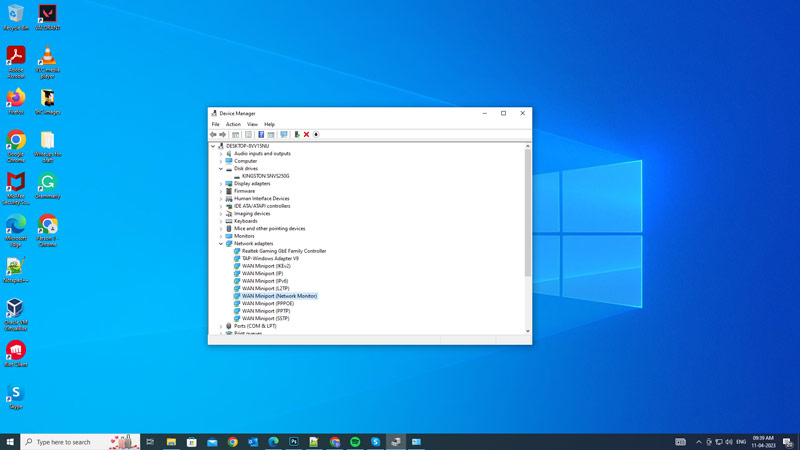Click the Disable device down-arrow circle icon
The height and width of the screenshot is (450, 800).
(316, 135)
